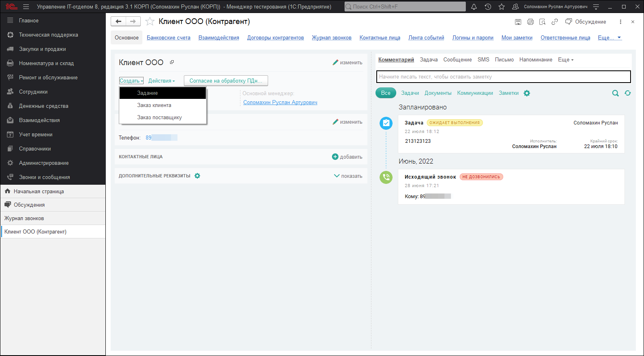
Task: Copy the link using the chain icon
Action: [x=554, y=22]
